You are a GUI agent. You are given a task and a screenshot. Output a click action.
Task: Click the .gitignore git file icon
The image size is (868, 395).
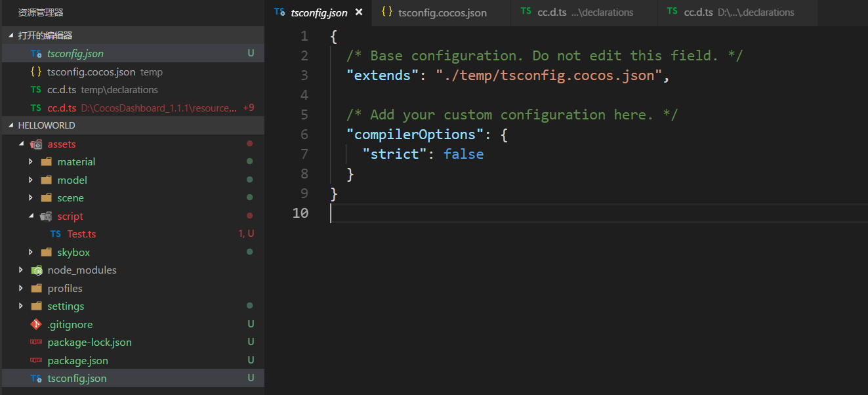(36, 324)
